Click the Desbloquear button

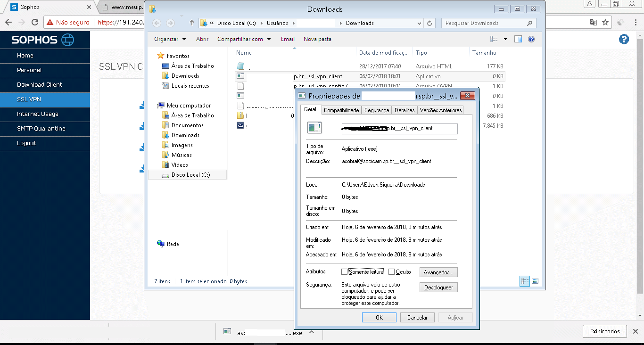[438, 287]
